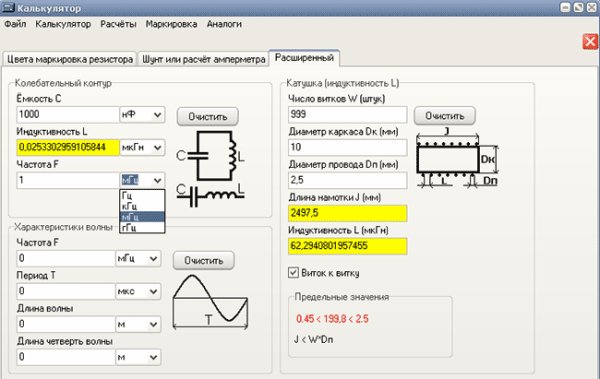Click the calculator app icon in title bar
The height and width of the screenshot is (379, 600).
click(x=8, y=7)
